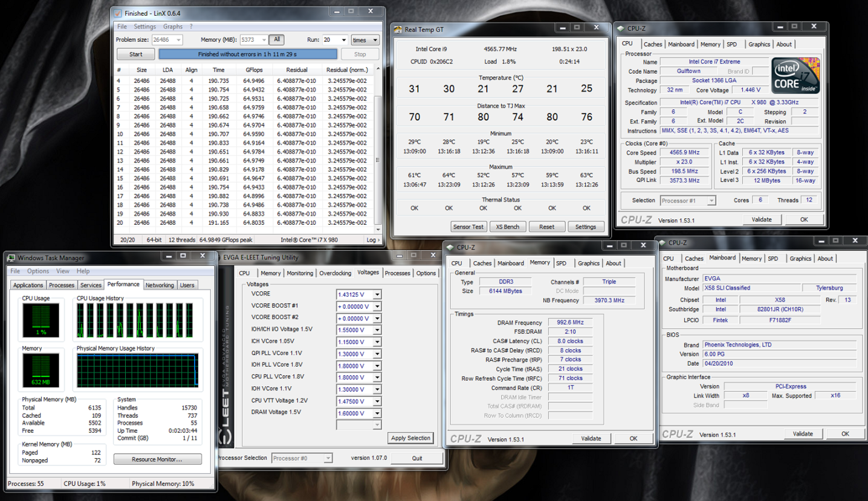Click the Real Temp GT title bar icon
This screenshot has width=868, height=501.
coord(399,29)
